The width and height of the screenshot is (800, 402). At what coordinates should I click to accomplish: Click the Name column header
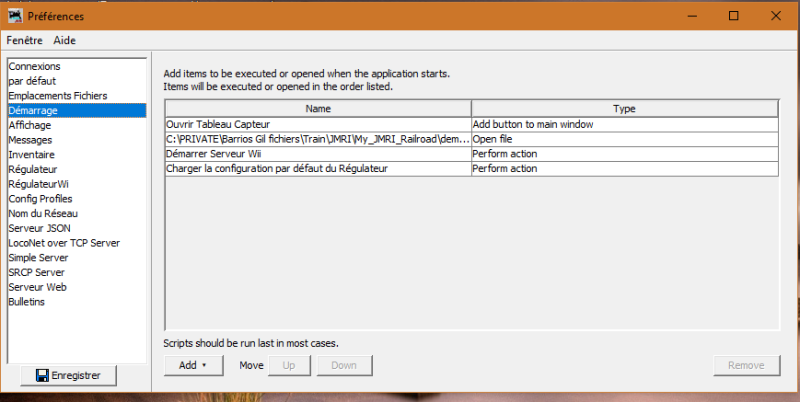pyautogui.click(x=317, y=108)
